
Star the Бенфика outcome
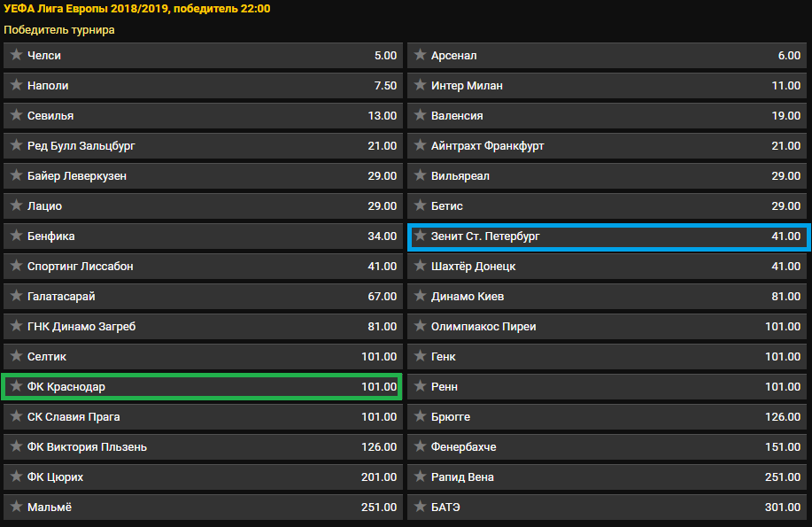point(16,236)
